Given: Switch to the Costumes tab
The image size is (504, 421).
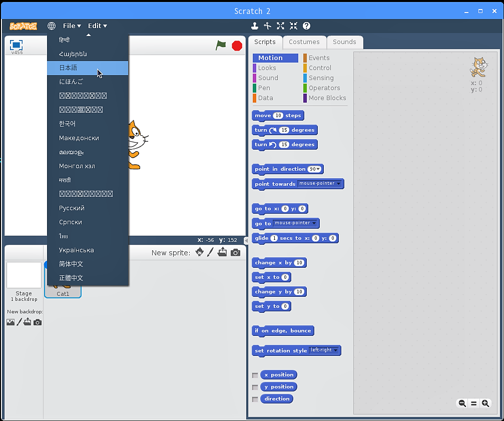Looking at the screenshot, I should click(304, 42).
